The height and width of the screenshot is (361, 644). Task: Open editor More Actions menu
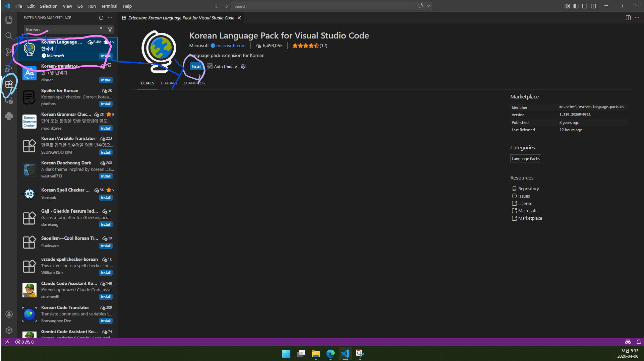[x=637, y=18]
